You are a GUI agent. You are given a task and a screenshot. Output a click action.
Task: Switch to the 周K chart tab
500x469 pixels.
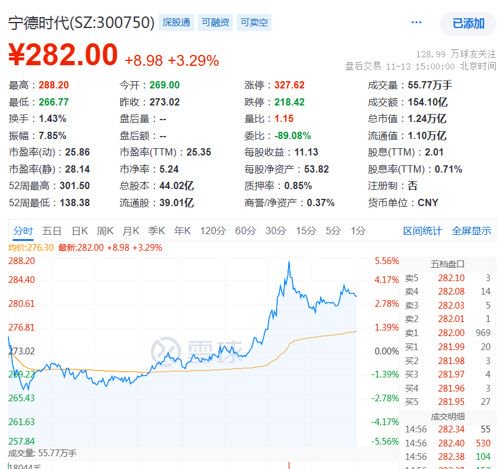[105, 231]
